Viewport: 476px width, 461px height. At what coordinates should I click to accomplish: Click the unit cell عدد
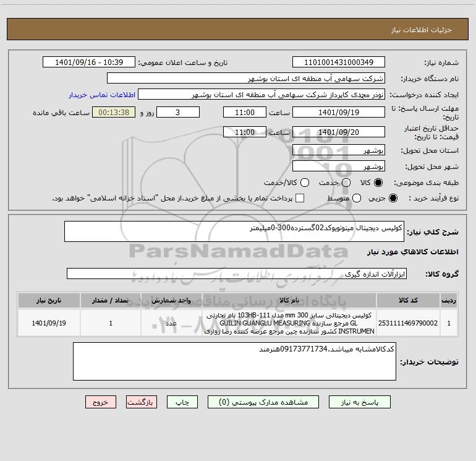pos(171,323)
